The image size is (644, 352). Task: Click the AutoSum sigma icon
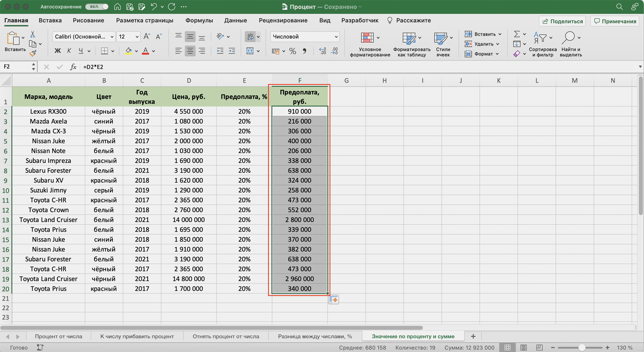tap(517, 34)
